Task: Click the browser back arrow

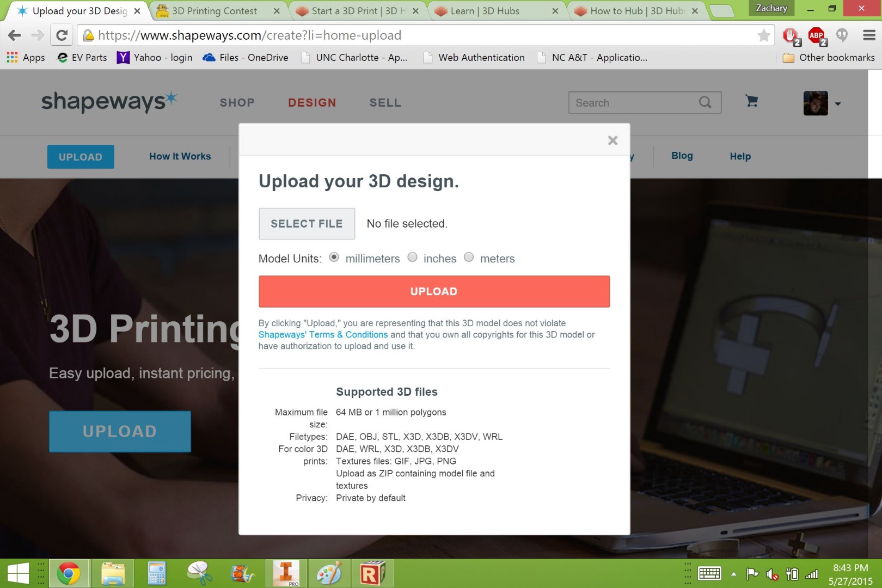Action: (15, 35)
